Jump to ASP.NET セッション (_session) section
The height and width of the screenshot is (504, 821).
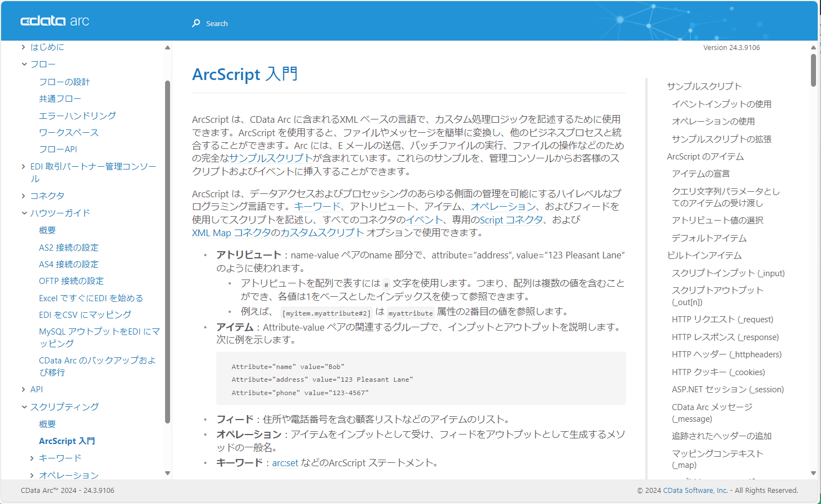pyautogui.click(x=728, y=390)
